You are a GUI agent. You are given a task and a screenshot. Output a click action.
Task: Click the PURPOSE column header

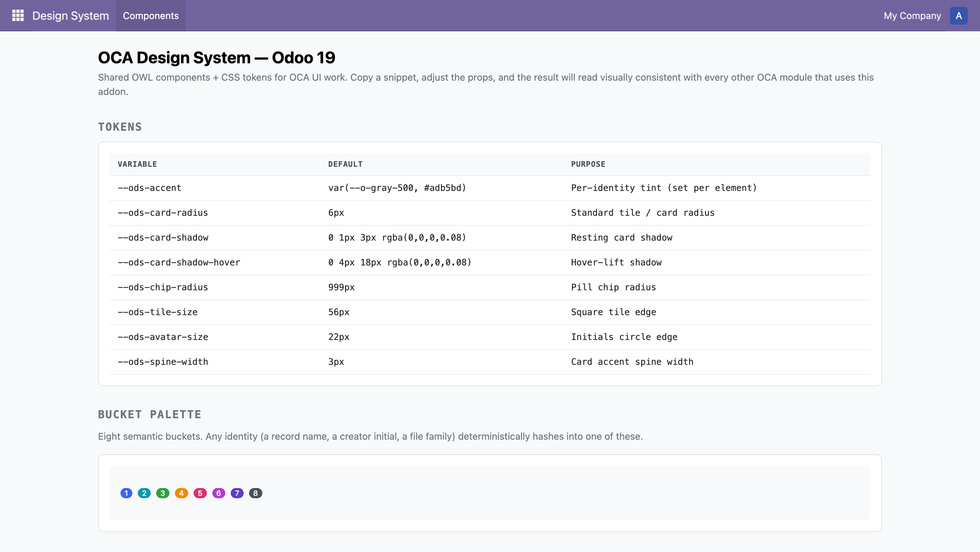coord(588,164)
